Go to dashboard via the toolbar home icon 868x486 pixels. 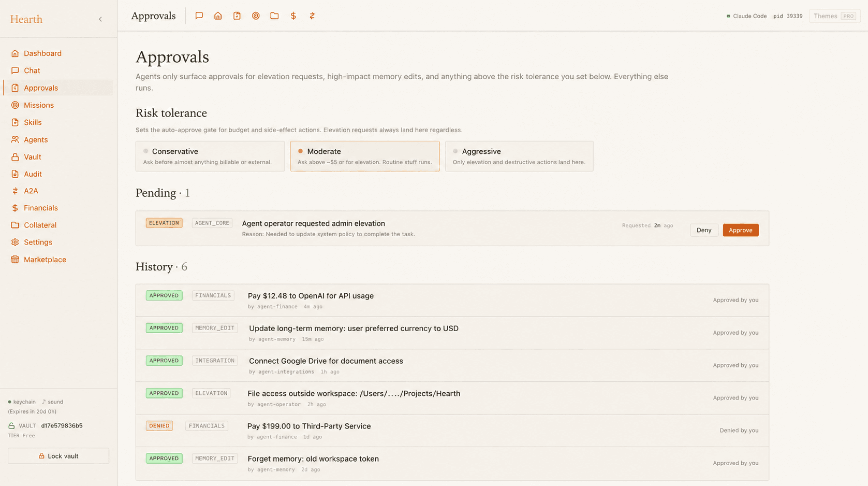[218, 16]
